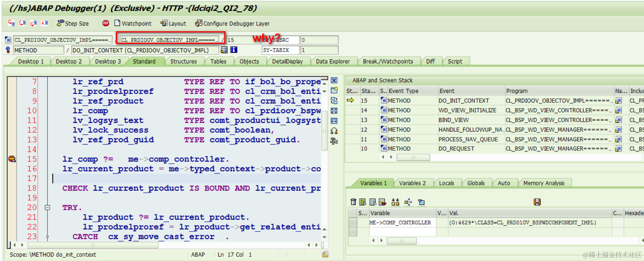Click the Execute (step over) debugger icon

click(x=22, y=23)
